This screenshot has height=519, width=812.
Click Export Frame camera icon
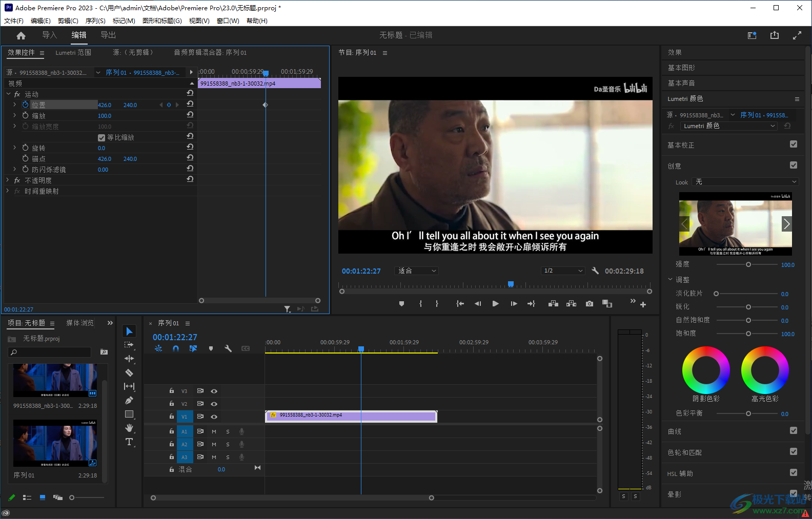590,304
